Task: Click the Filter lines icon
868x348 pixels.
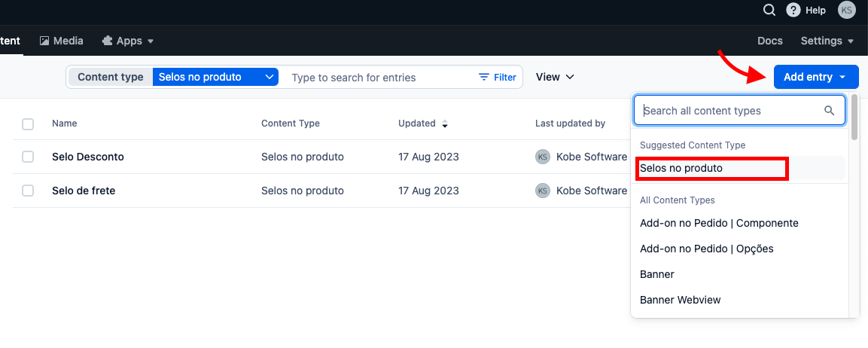Action: click(x=484, y=77)
